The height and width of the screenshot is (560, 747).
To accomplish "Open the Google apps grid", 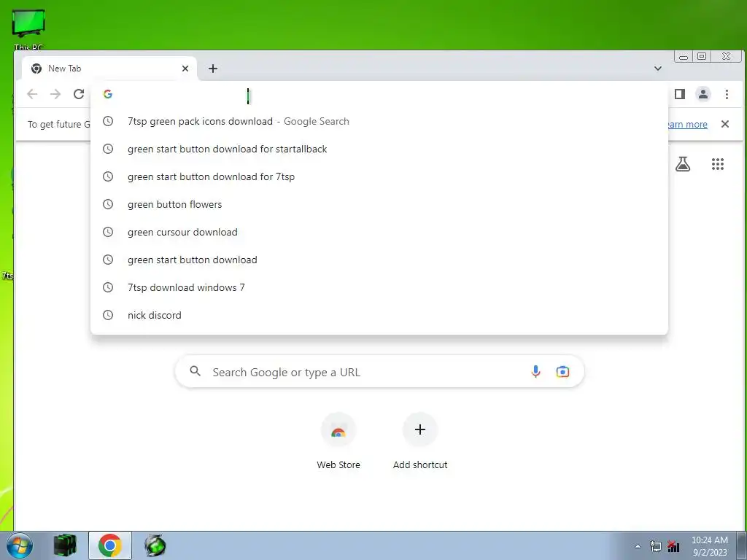I will coord(718,164).
